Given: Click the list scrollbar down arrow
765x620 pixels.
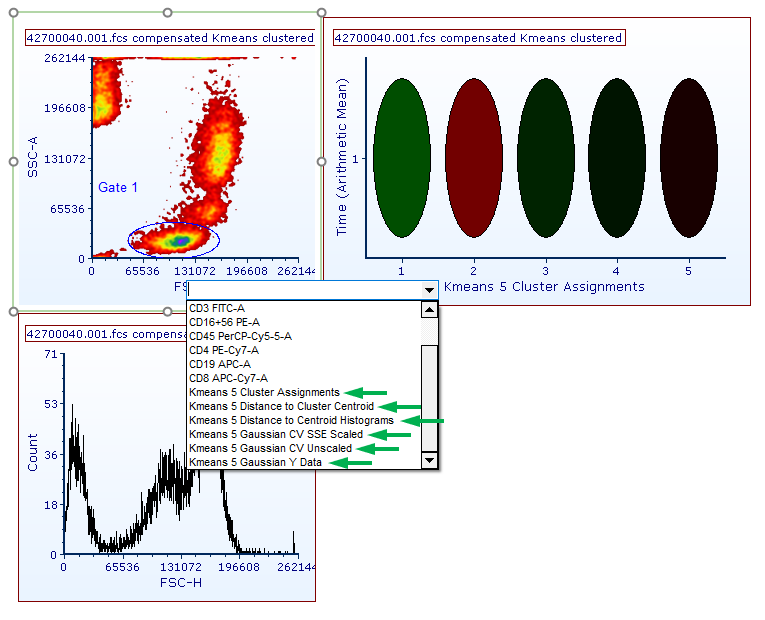Looking at the screenshot, I should [x=429, y=460].
